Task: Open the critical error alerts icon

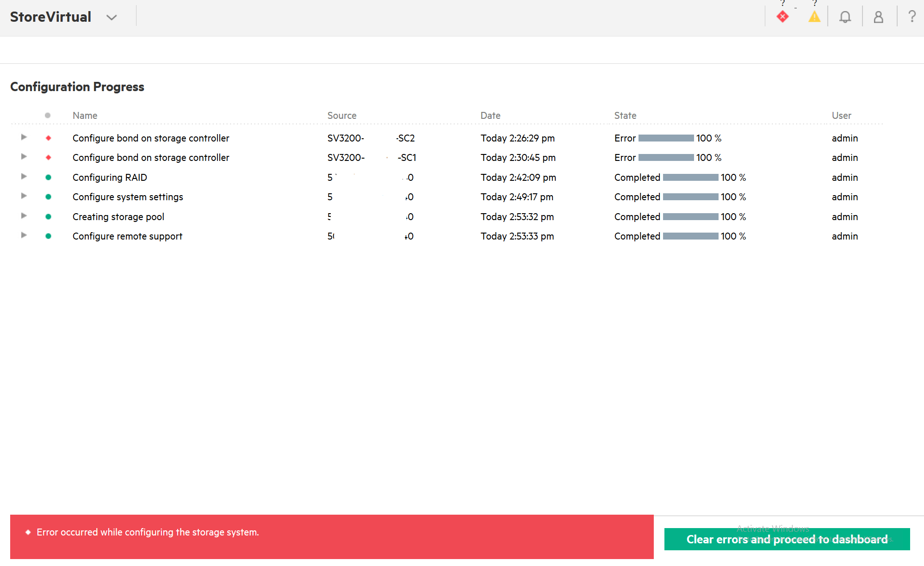Action: click(782, 17)
